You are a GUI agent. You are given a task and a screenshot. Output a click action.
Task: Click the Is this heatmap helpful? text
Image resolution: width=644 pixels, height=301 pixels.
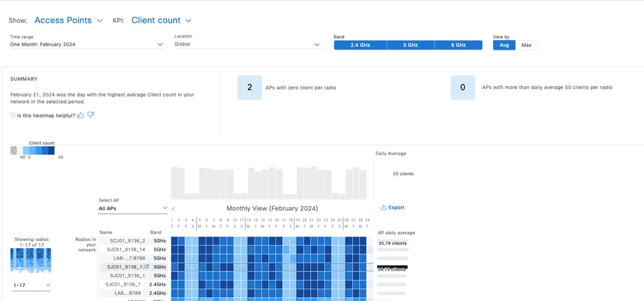pos(46,116)
